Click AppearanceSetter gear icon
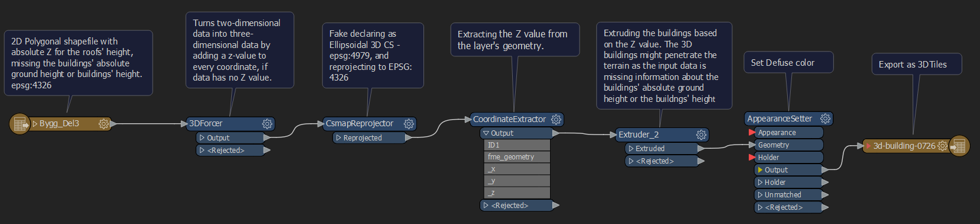The height and width of the screenshot is (224, 980). (825, 119)
